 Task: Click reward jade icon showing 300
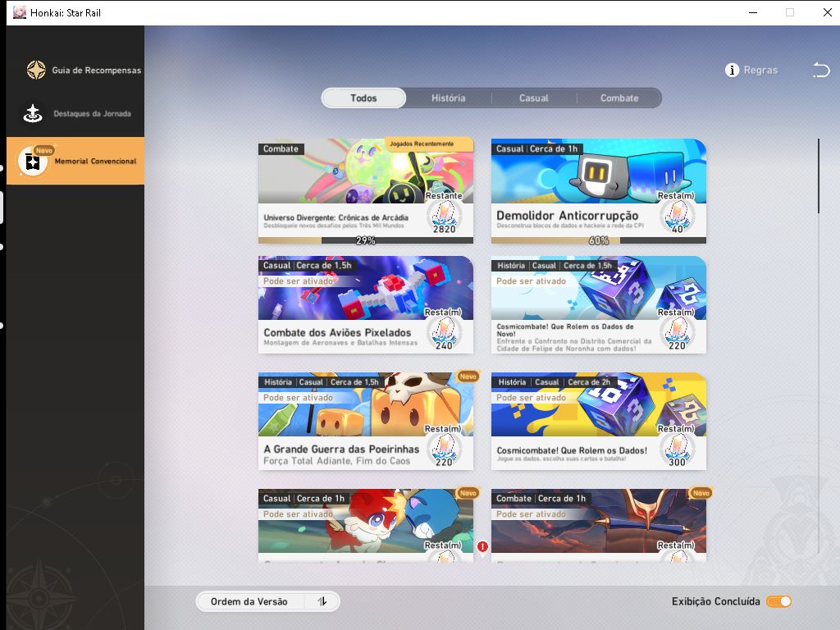pyautogui.click(x=677, y=450)
